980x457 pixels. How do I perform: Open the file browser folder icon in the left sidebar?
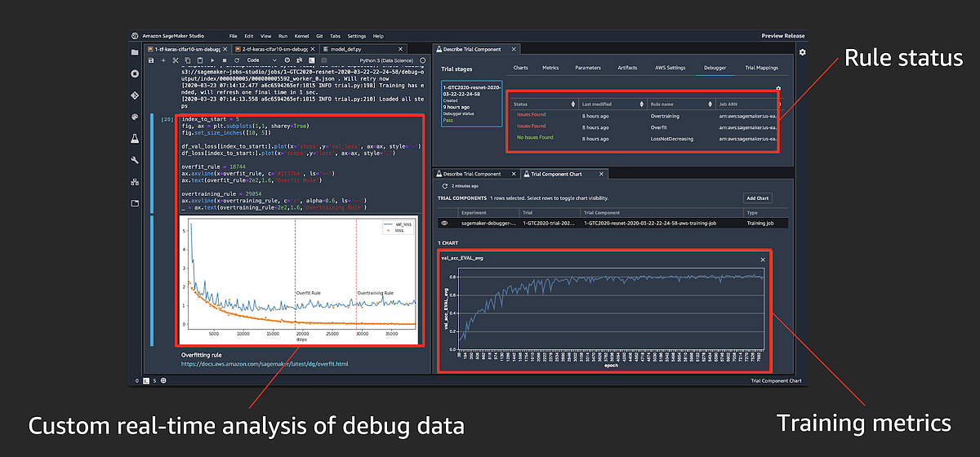135,52
